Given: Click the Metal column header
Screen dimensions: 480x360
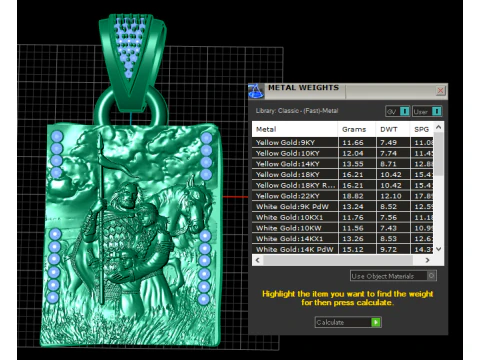Looking at the screenshot, I should (x=295, y=129).
